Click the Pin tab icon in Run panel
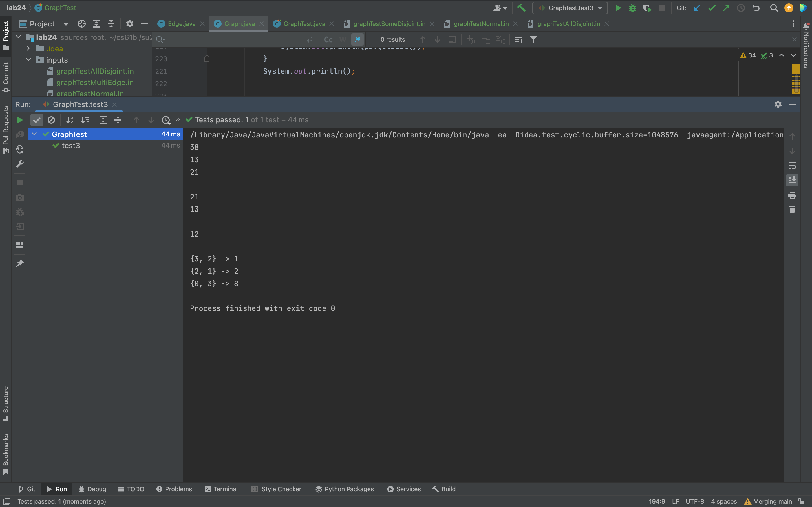812x507 pixels. 20,264
